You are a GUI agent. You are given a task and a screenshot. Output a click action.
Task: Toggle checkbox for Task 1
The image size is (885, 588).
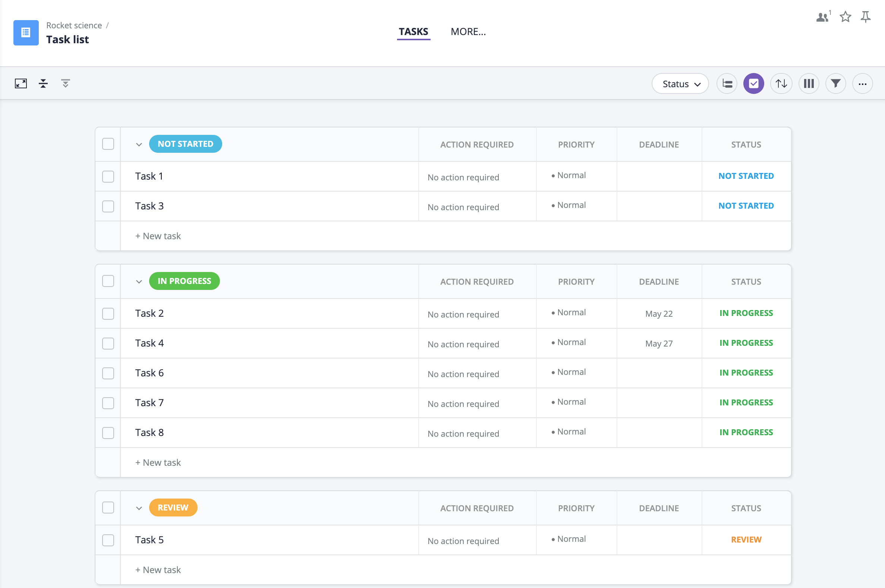[x=108, y=175]
